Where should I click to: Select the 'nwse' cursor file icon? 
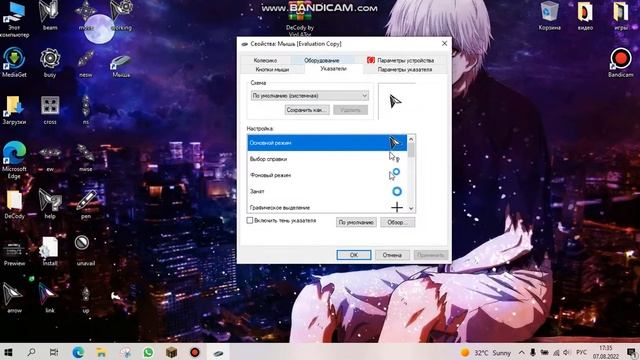(x=85, y=158)
